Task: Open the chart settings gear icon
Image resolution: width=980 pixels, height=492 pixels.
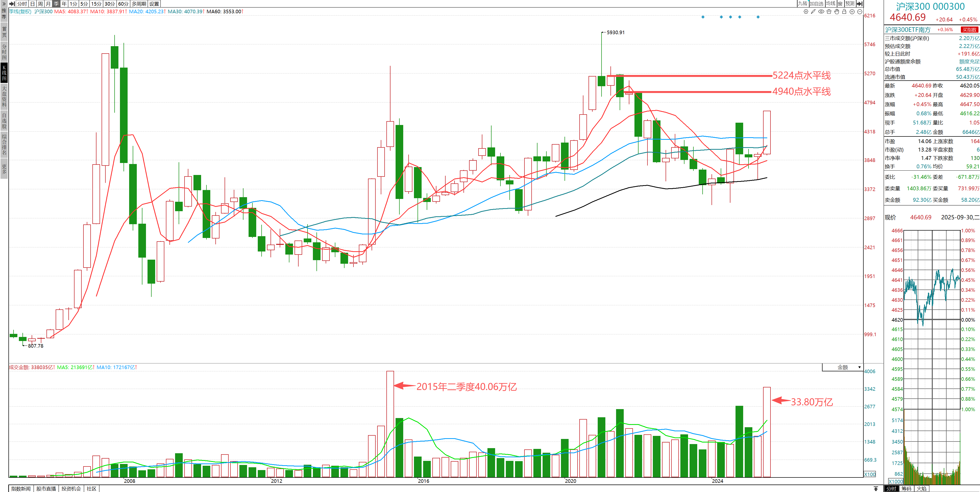Action: (x=806, y=12)
